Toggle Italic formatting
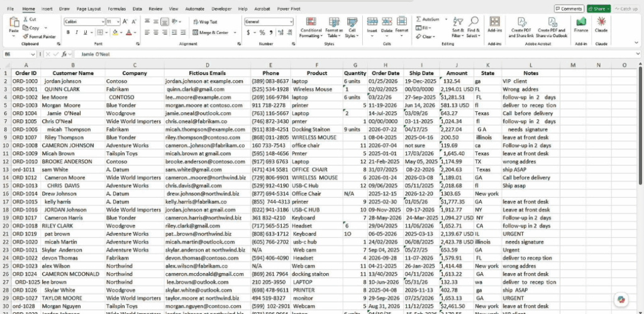This screenshot has height=314, width=644. 76,33
